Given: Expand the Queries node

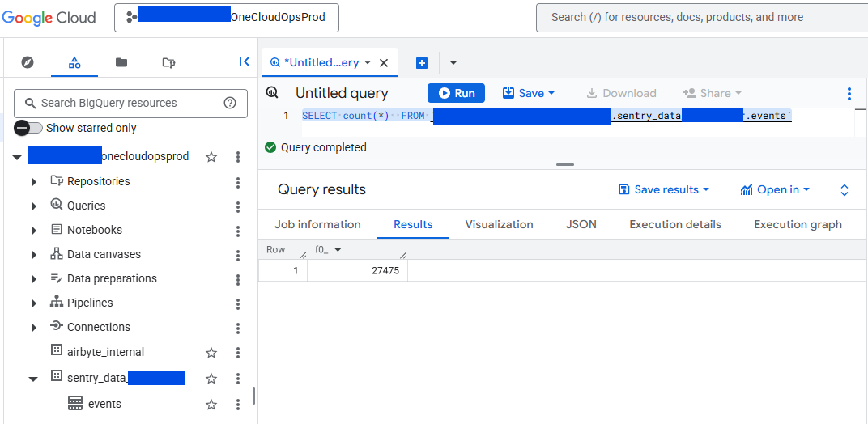Looking at the screenshot, I should pos(34,206).
